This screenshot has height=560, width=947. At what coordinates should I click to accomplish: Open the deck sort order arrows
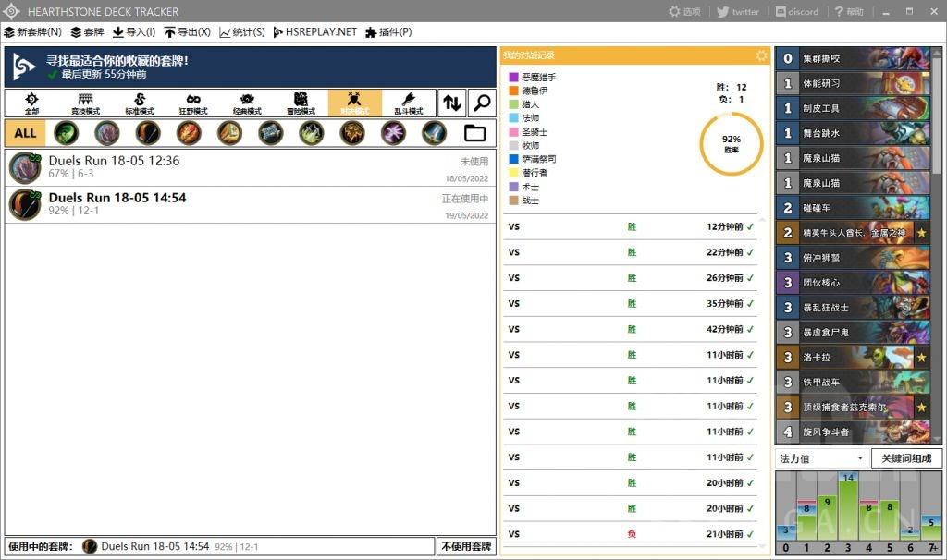coord(451,103)
